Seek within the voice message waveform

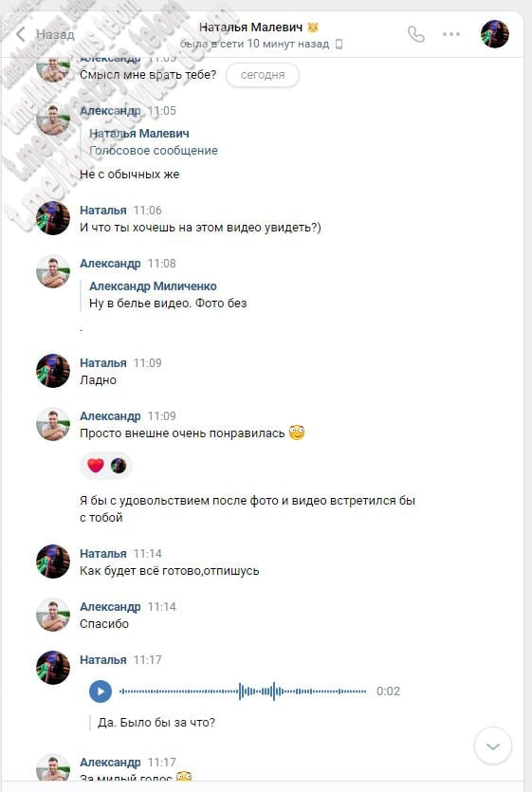point(243,691)
